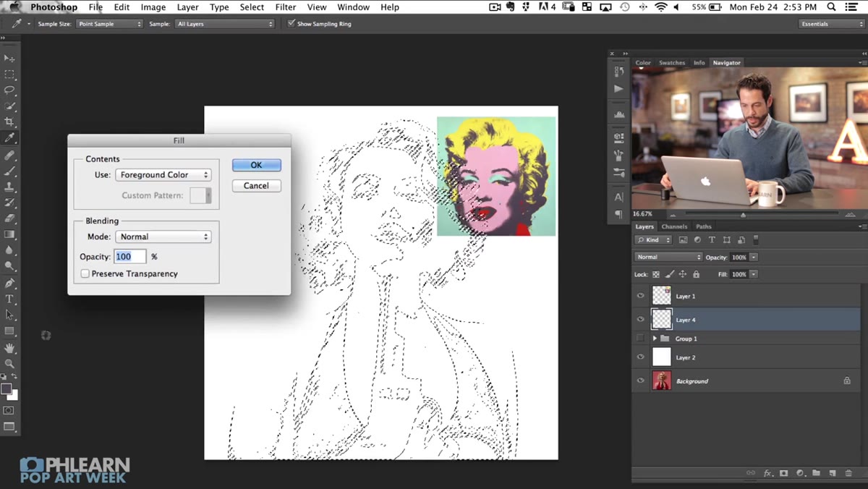This screenshot has height=489, width=868.
Task: Open the Kind filter dropdown
Action: click(653, 239)
